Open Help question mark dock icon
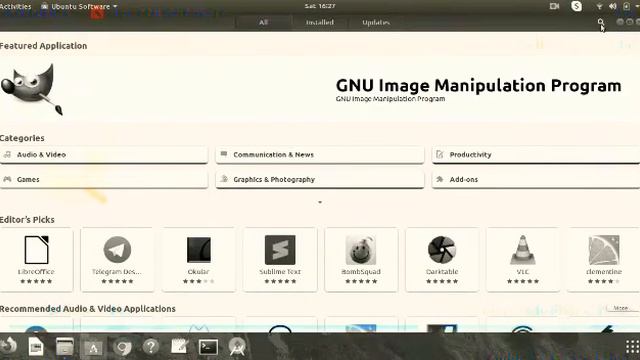Image resolution: width=640 pixels, height=360 pixels. (151, 347)
